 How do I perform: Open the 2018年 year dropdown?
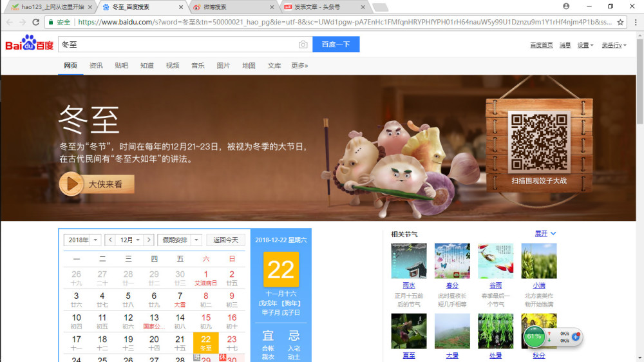click(82, 240)
